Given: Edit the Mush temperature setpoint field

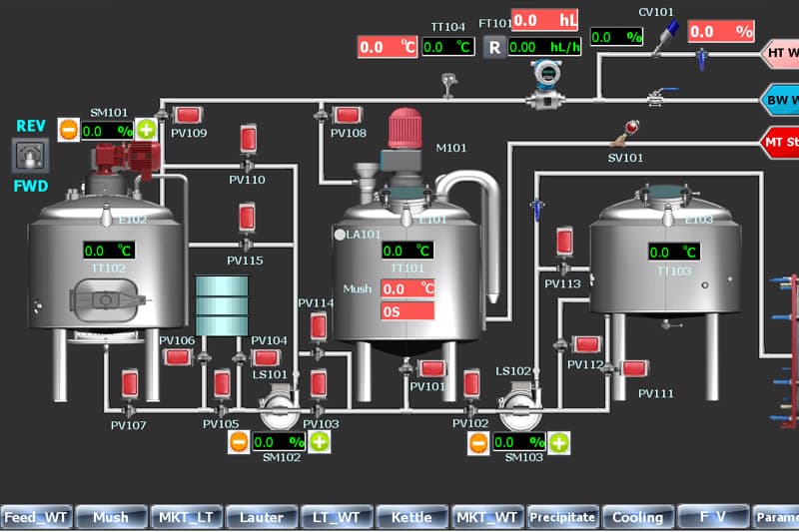Looking at the screenshot, I should tap(407, 288).
